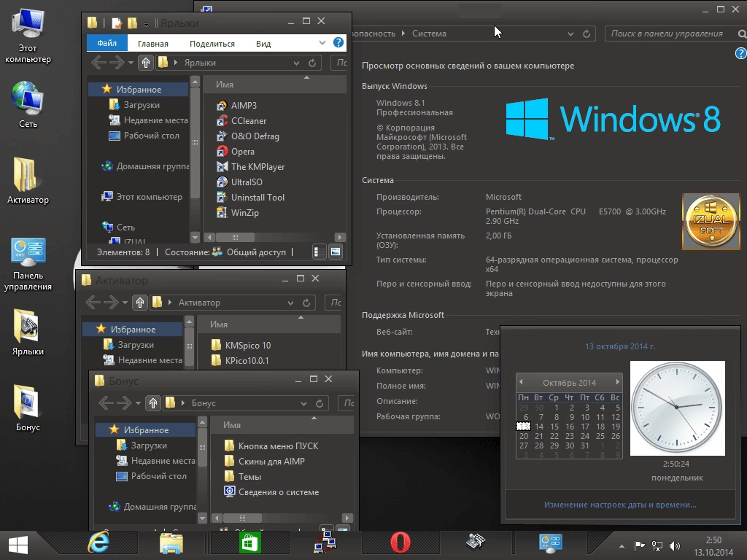Open File Explorer from the taskbar
Screen dimensions: 747x560
(171, 543)
